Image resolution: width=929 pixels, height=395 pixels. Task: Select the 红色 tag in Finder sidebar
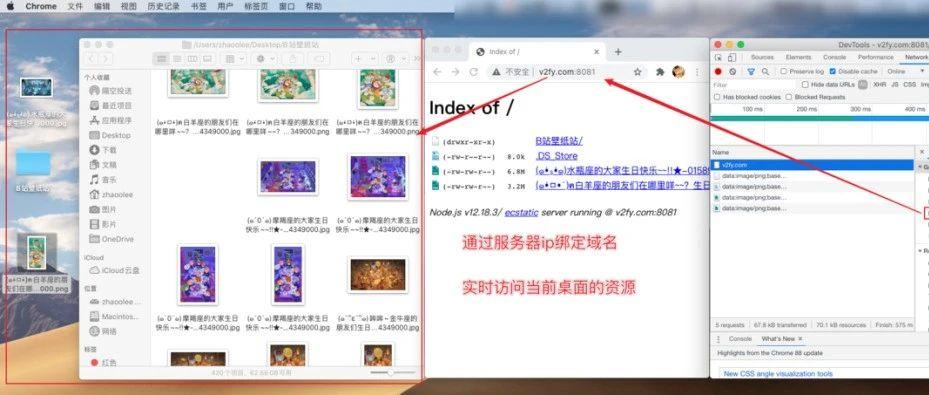click(x=104, y=362)
